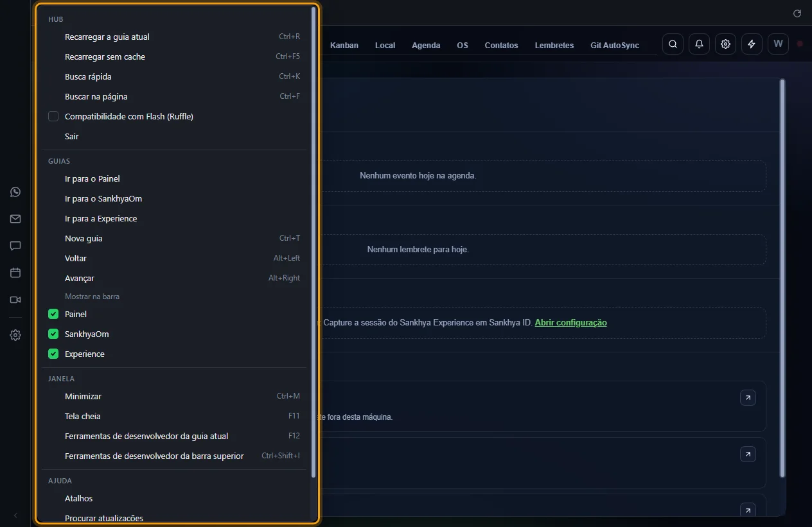Image resolution: width=812 pixels, height=527 pixels.
Task: Switch to the Lembretes tab
Action: [x=554, y=46]
